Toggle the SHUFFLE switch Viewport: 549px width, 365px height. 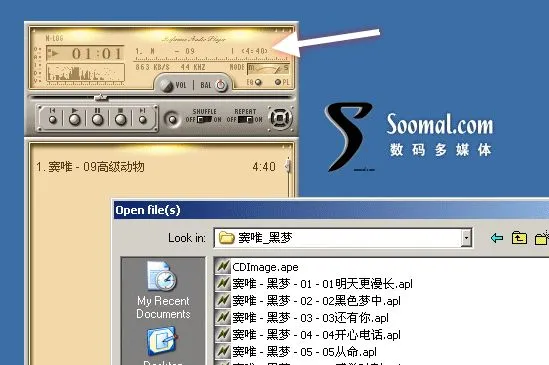click(204, 120)
